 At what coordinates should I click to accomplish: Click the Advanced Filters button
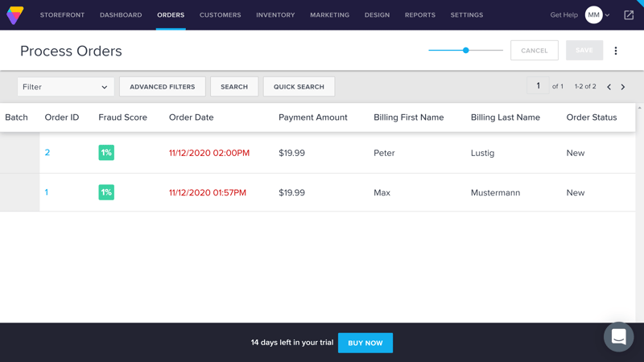tap(162, 87)
